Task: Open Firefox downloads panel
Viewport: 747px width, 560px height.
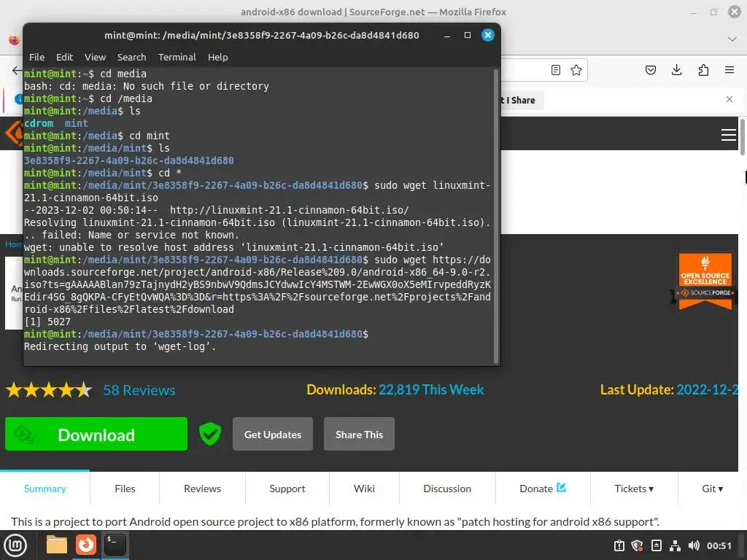Action: [676, 71]
